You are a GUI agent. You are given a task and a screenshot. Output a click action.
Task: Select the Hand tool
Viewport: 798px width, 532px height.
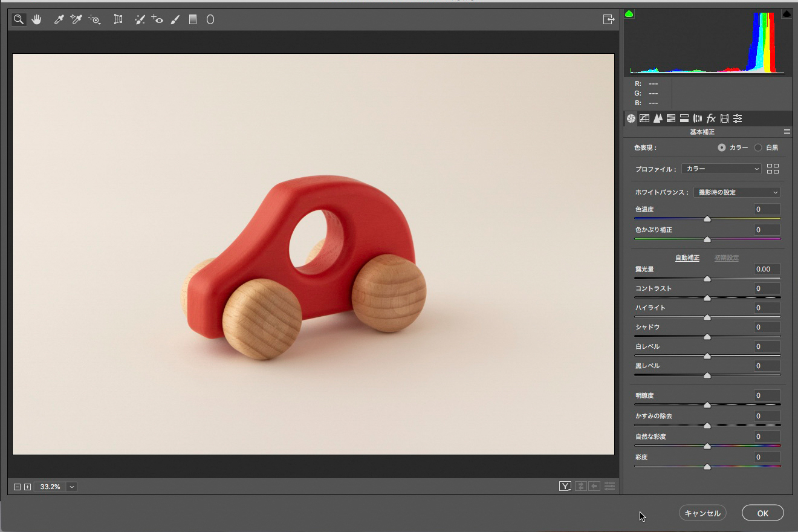pyautogui.click(x=37, y=20)
